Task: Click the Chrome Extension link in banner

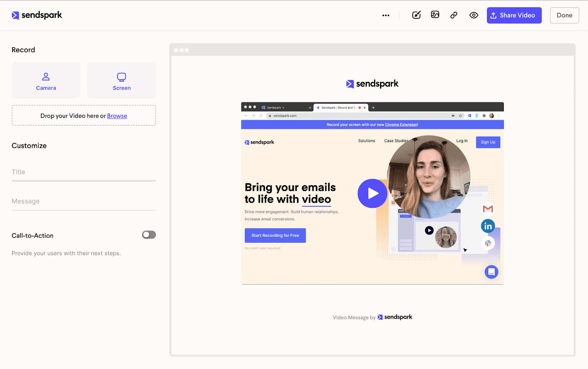Action: coord(401,125)
